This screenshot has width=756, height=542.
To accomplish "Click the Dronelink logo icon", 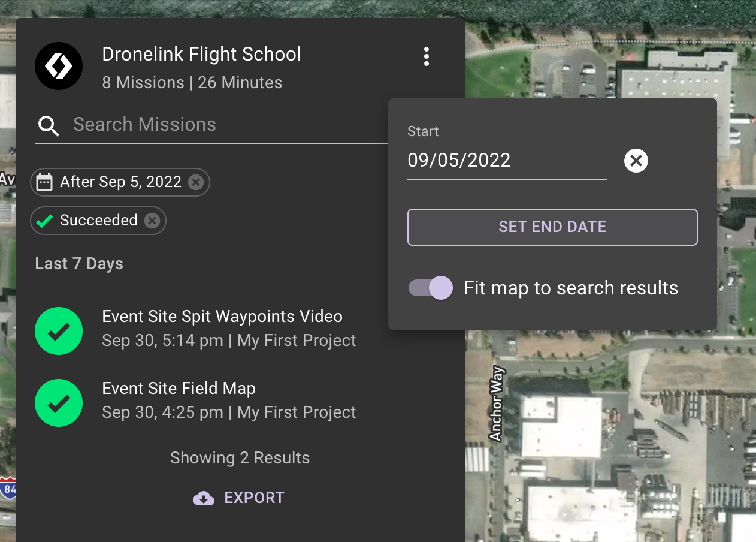I will 59,66.
